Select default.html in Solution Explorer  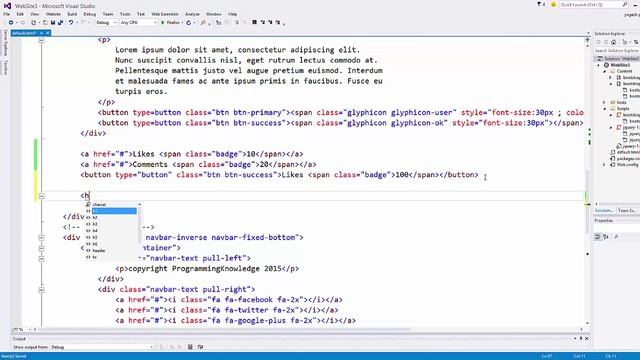[x=628, y=152]
